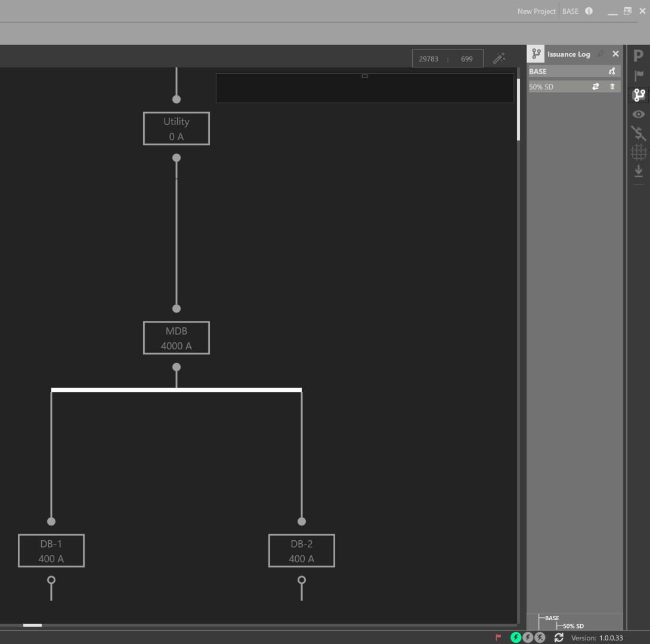The image size is (650, 644).
Task: Open the grid panel in the sidebar
Action: tap(639, 153)
